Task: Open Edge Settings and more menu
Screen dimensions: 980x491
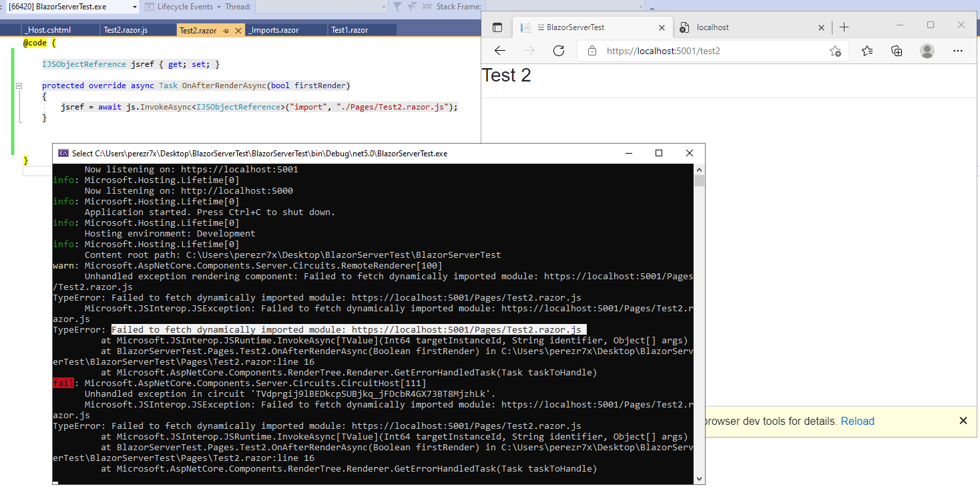Action: [957, 51]
